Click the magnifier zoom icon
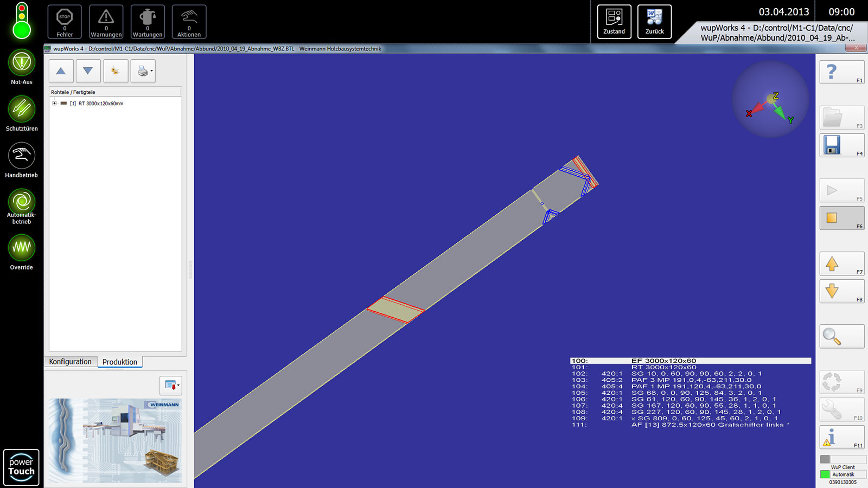Viewport: 868px width, 488px height. click(x=832, y=337)
